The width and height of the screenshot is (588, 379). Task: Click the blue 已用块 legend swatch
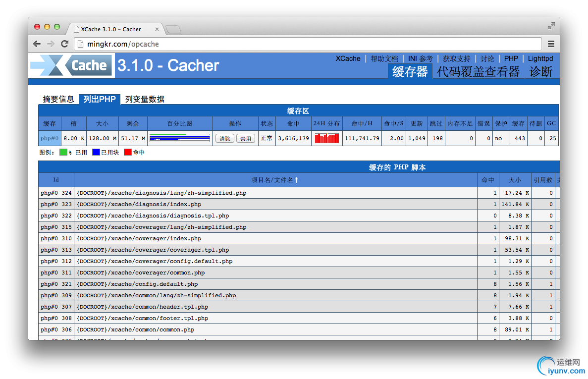pos(96,152)
